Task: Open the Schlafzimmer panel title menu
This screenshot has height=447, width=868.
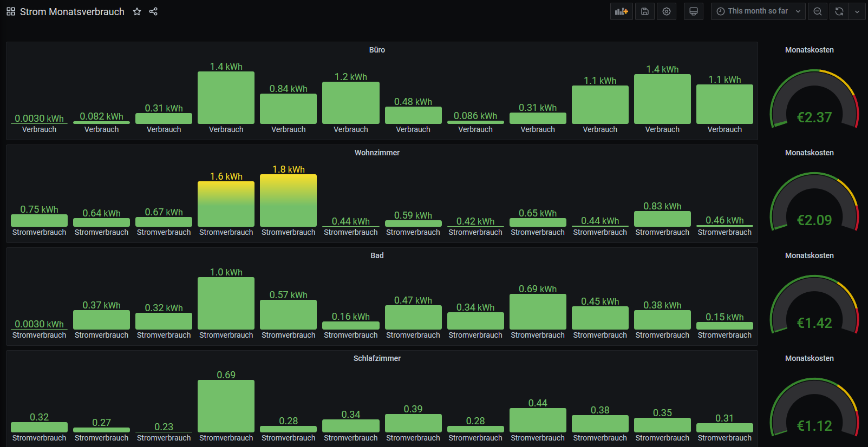Action: click(x=377, y=358)
